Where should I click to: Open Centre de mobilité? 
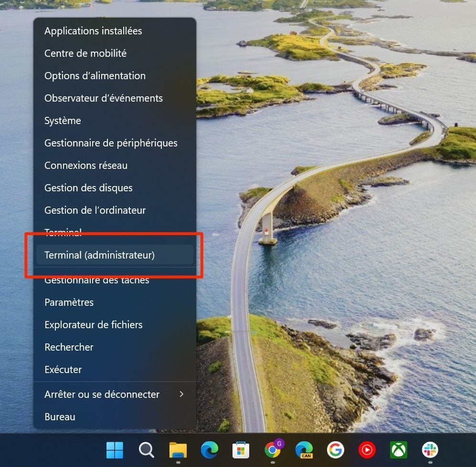pyautogui.click(x=115, y=53)
